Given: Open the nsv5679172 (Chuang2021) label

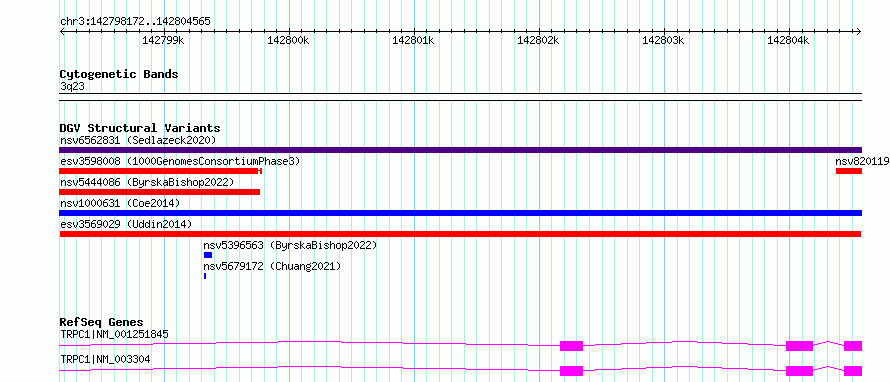Looking at the screenshot, I should tap(272, 266).
